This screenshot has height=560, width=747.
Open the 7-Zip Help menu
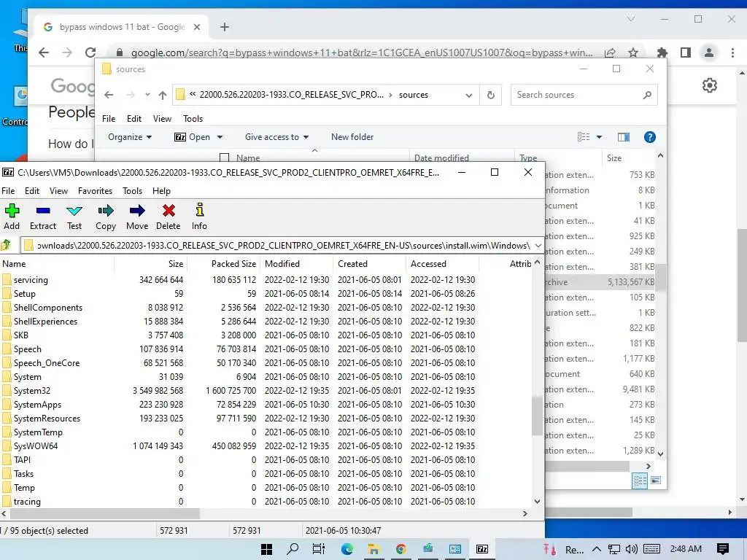click(x=161, y=191)
